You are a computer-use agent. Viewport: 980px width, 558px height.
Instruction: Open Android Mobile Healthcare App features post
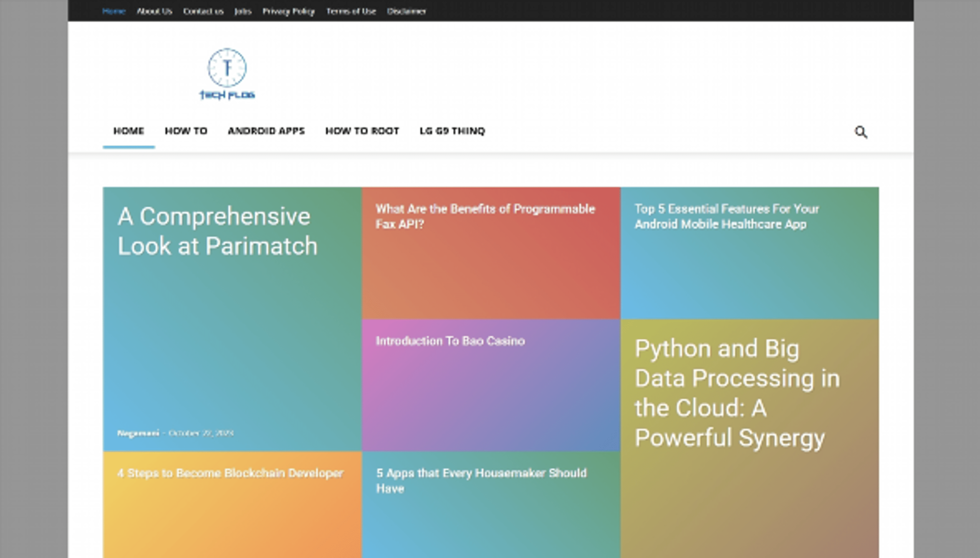click(726, 216)
